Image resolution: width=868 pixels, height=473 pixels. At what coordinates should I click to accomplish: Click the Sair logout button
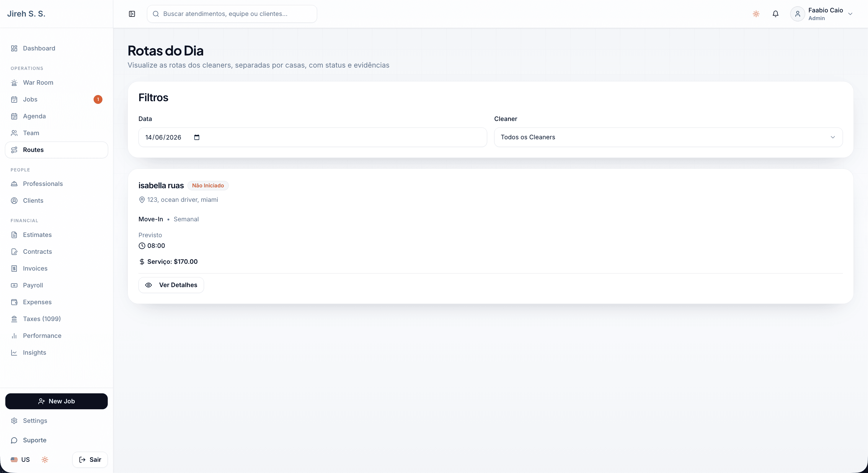tap(90, 459)
